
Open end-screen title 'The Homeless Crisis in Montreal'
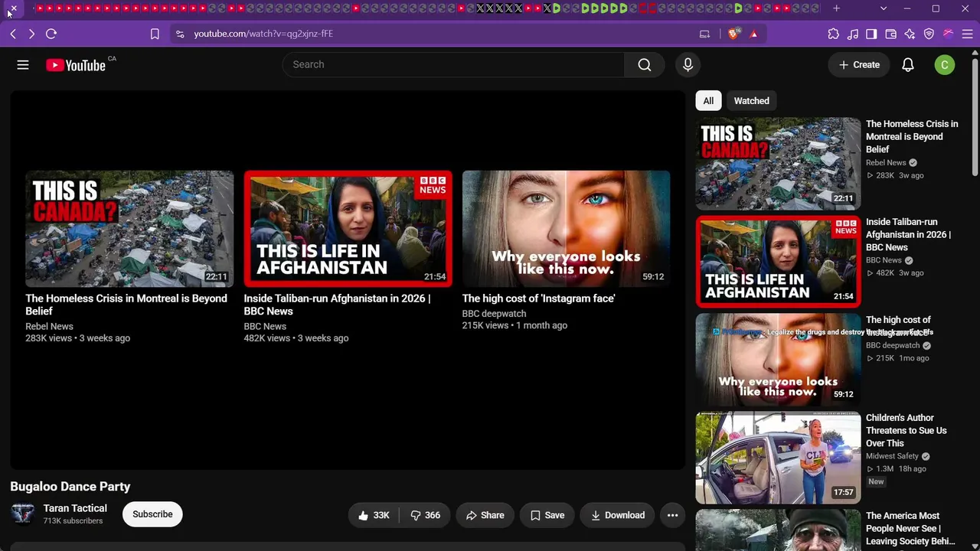point(126,305)
